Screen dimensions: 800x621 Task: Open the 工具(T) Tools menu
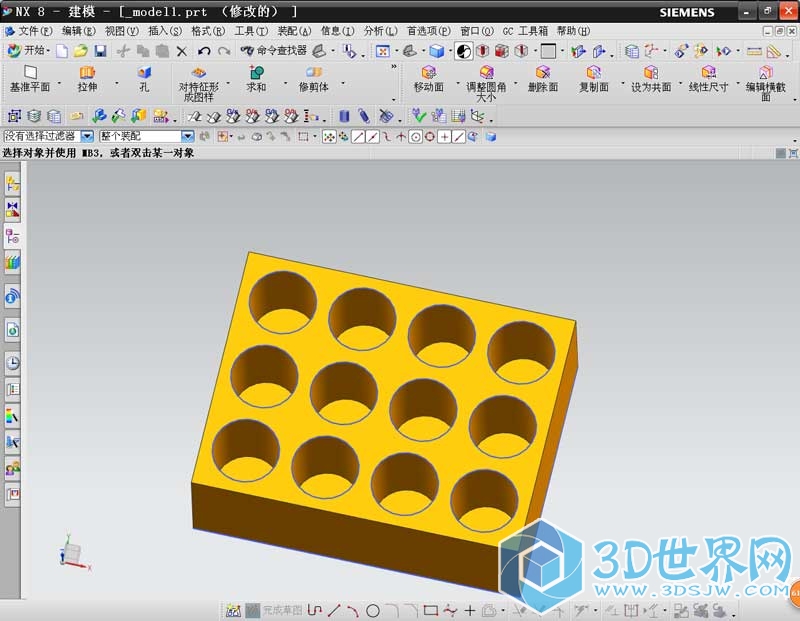coord(251,31)
